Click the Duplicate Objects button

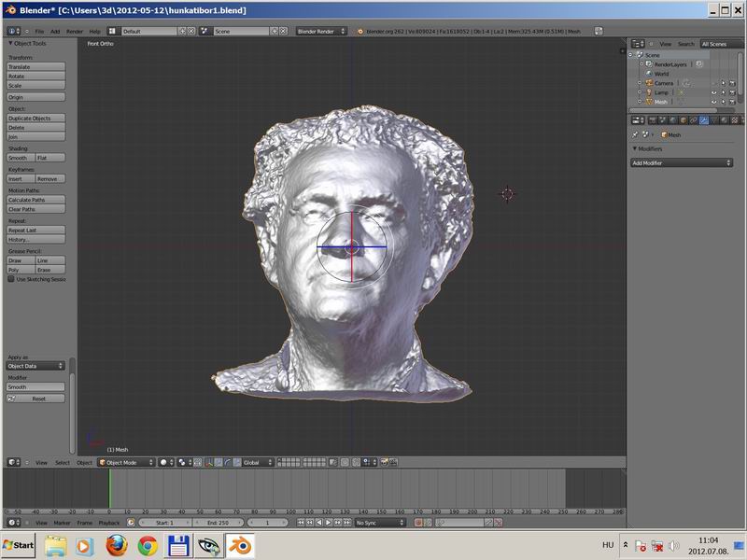click(x=36, y=119)
